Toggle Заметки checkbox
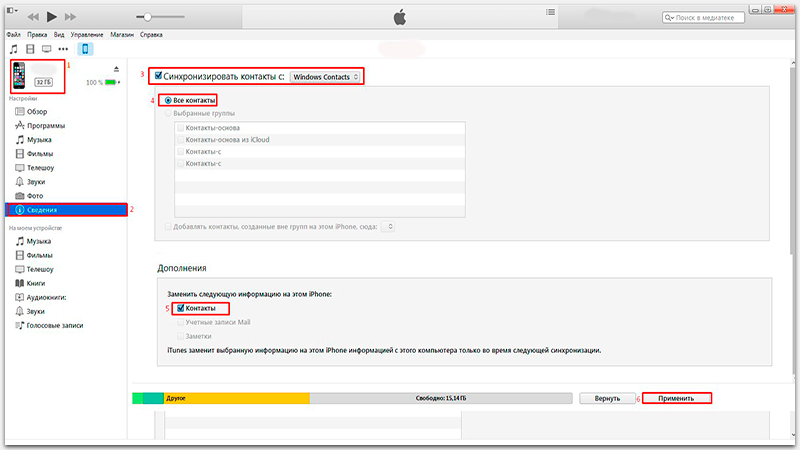This screenshot has width=800, height=450. pos(181,336)
